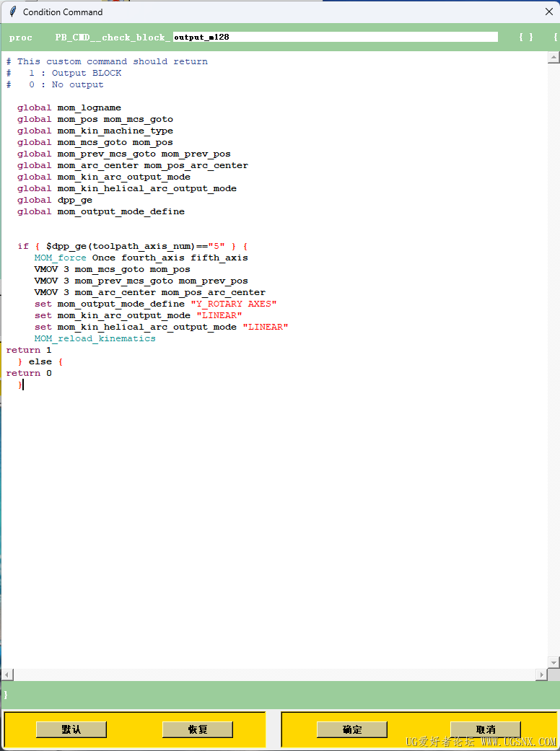Cancel with the 取消 button
Screen dimensions: 560x751
[485, 729]
